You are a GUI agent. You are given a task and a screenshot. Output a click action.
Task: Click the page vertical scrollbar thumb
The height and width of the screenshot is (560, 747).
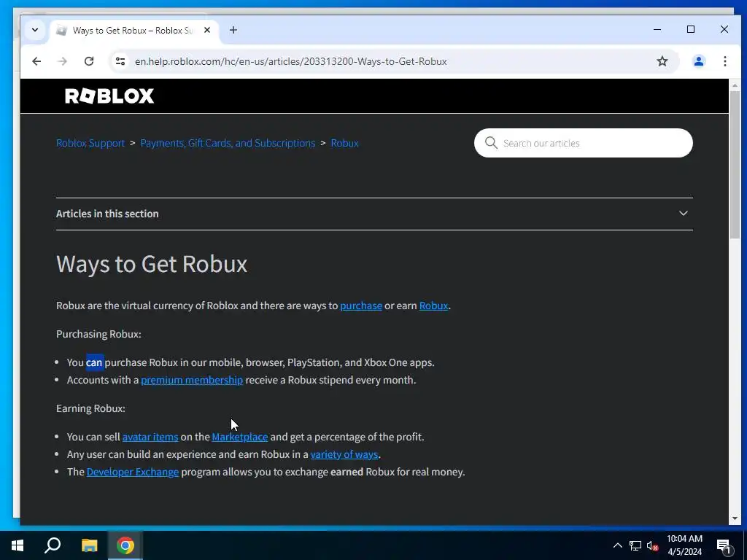[735, 164]
